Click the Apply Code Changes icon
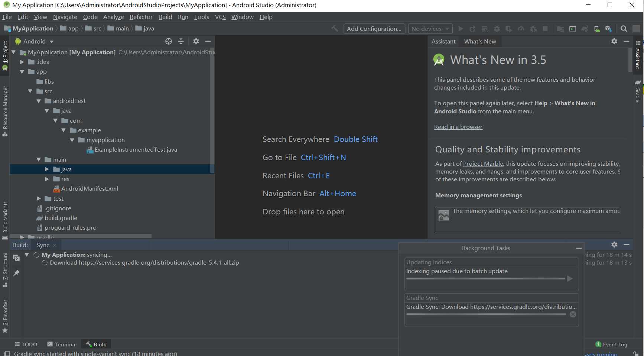 [x=485, y=29]
